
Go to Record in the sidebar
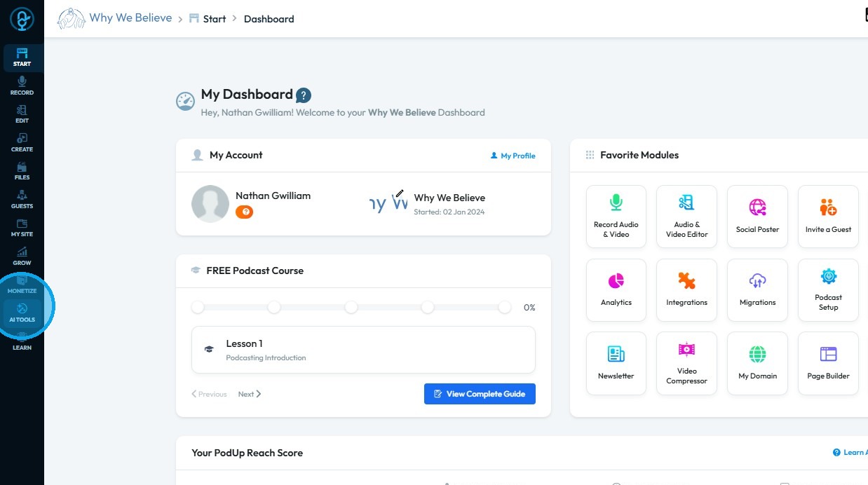22,86
